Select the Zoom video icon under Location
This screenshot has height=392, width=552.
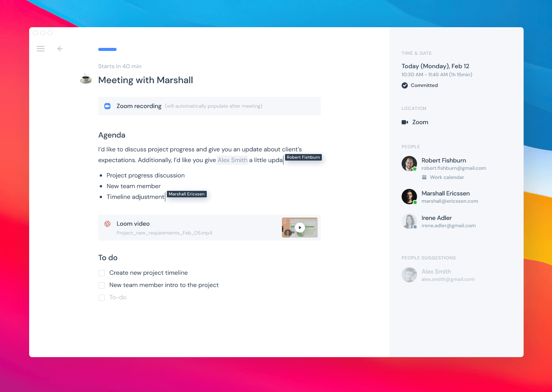tap(405, 122)
